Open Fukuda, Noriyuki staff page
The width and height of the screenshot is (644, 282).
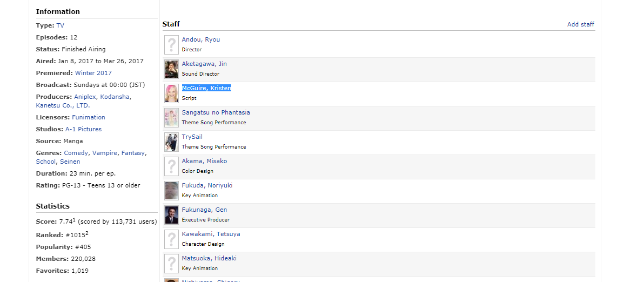click(x=207, y=185)
